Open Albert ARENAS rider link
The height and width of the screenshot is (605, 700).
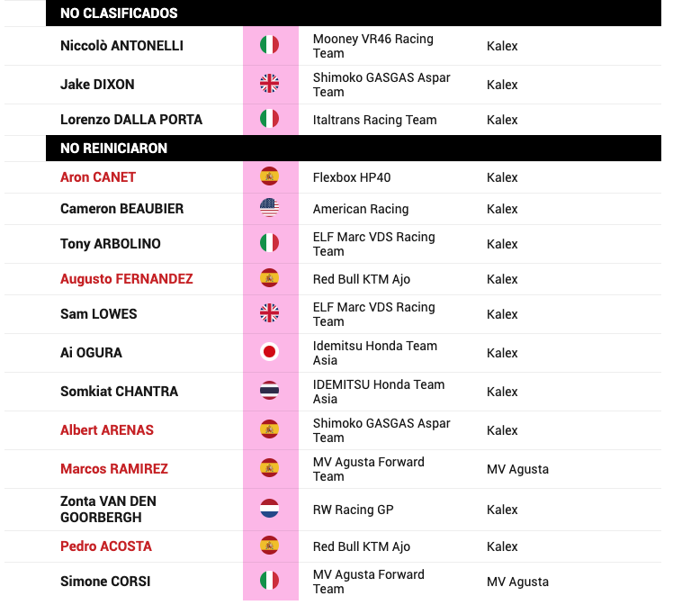pyautogui.click(x=107, y=429)
